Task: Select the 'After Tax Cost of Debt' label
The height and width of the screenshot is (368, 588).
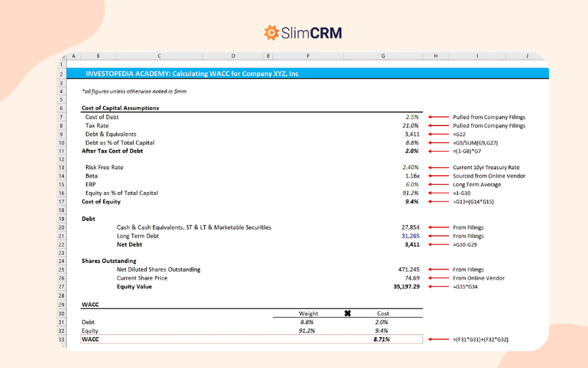Action: click(x=112, y=151)
